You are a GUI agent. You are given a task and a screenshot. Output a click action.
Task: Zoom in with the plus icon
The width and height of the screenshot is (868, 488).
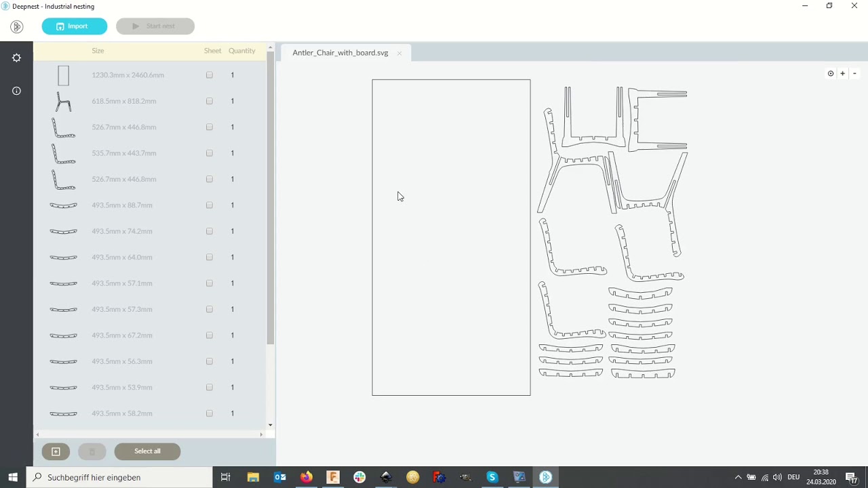point(843,73)
